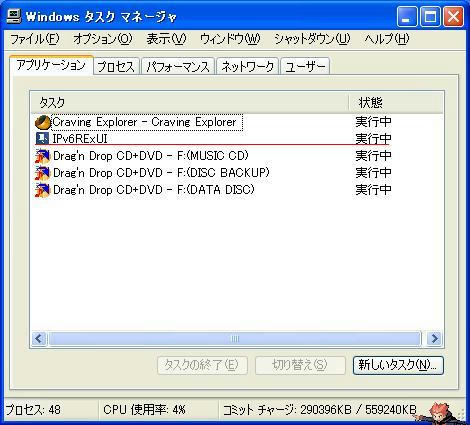Click the コミット チャージ status bar entry
Screen dimensions: 470x425
tap(319, 410)
